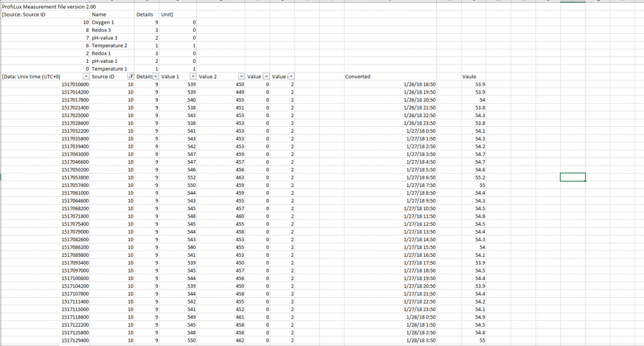644x346 pixels.
Task: Select the 'Temperature 1' cell
Action: (112, 69)
